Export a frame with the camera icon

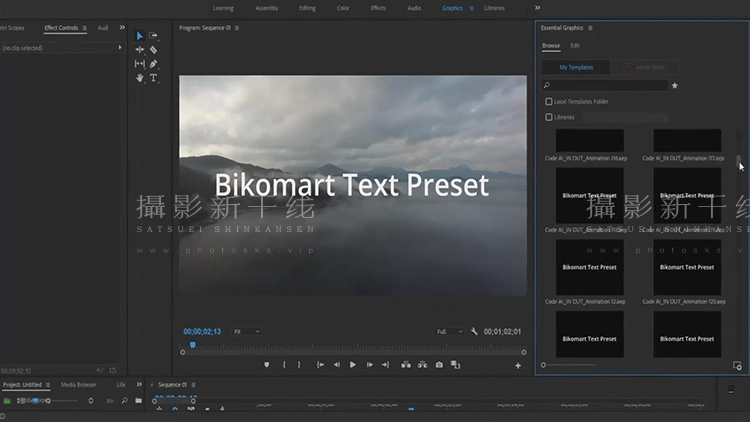coord(439,365)
